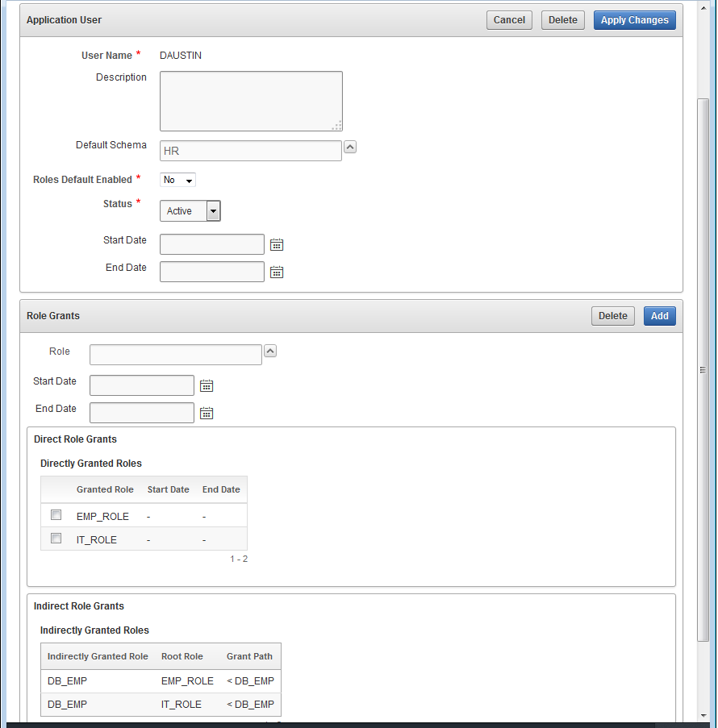Open calendar for Role Grants Start Date
Screen dimensions: 718x728
pos(207,386)
